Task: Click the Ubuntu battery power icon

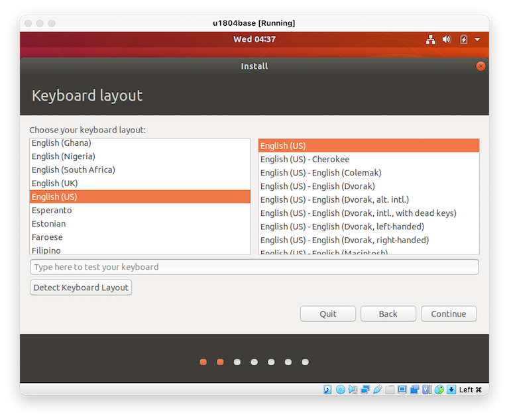Action: tap(463, 40)
